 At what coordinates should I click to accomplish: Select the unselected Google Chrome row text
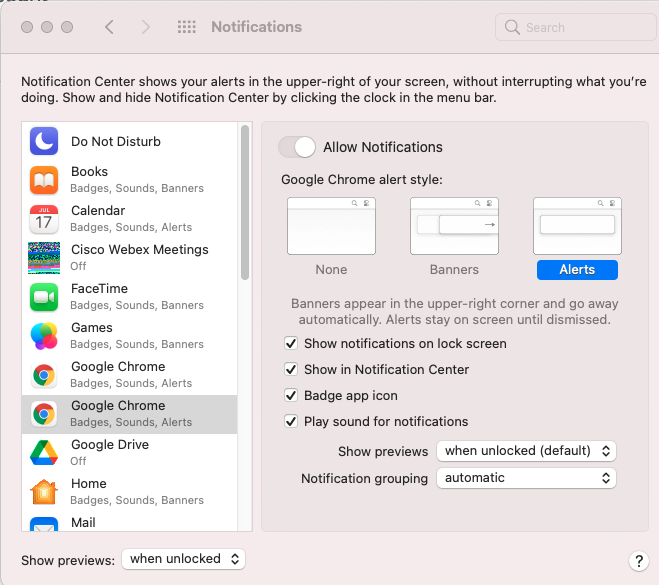click(x=131, y=375)
